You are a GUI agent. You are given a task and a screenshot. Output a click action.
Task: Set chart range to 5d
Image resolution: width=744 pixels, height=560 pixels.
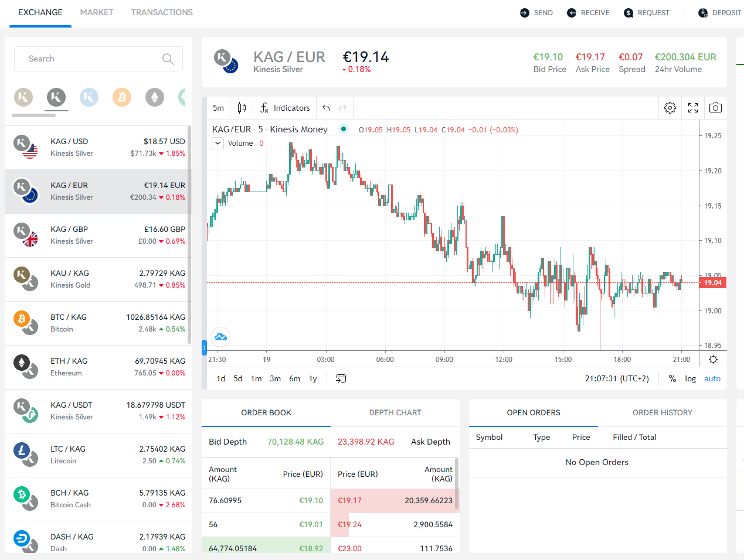tap(238, 378)
